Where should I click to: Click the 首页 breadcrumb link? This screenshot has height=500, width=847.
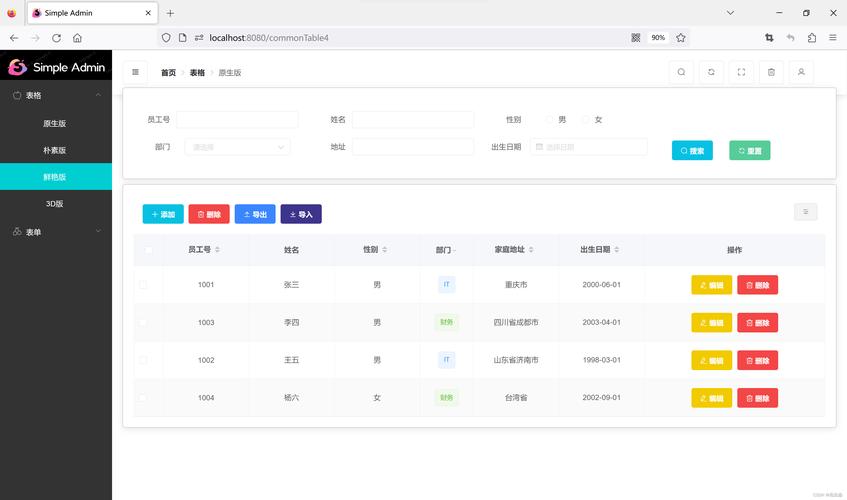coord(168,72)
